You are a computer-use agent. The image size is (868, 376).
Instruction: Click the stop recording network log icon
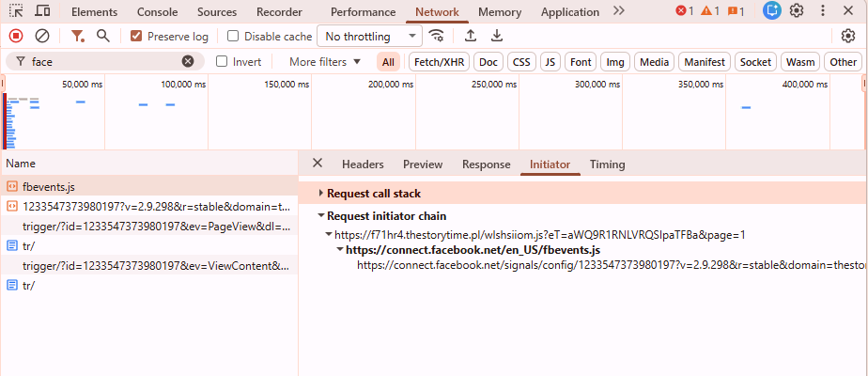click(x=16, y=36)
